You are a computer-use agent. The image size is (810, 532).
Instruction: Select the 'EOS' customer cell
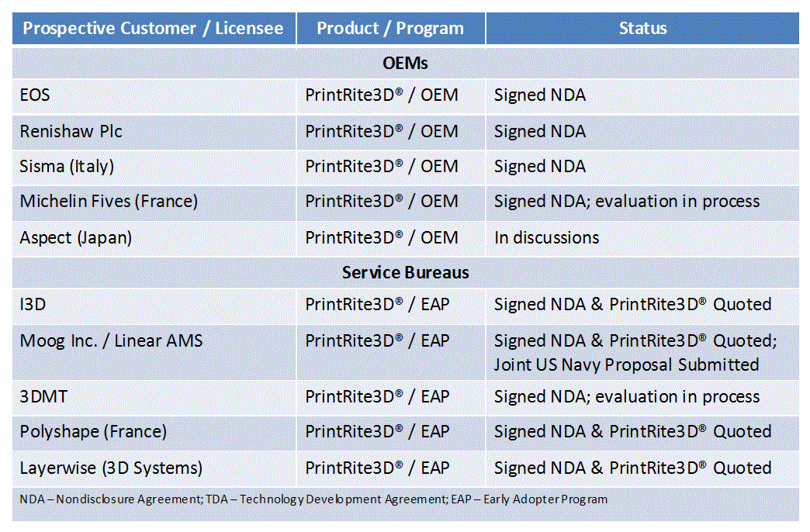[35, 95]
